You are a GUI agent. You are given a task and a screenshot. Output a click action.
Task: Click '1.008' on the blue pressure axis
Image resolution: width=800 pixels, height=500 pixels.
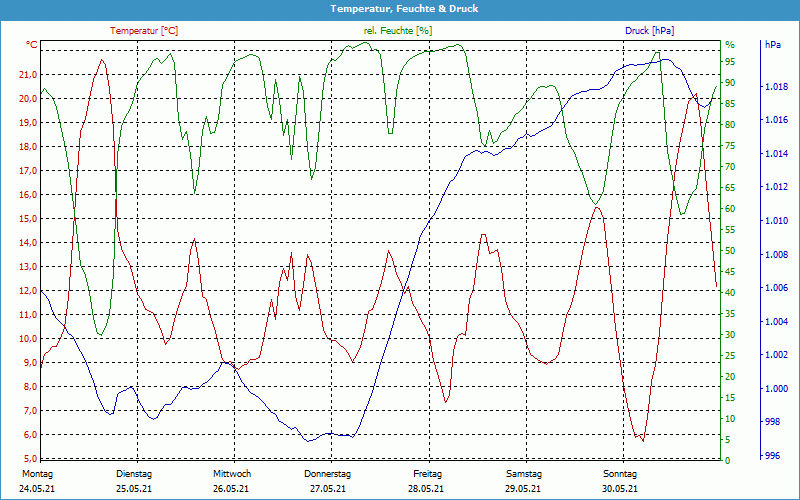pos(777,255)
